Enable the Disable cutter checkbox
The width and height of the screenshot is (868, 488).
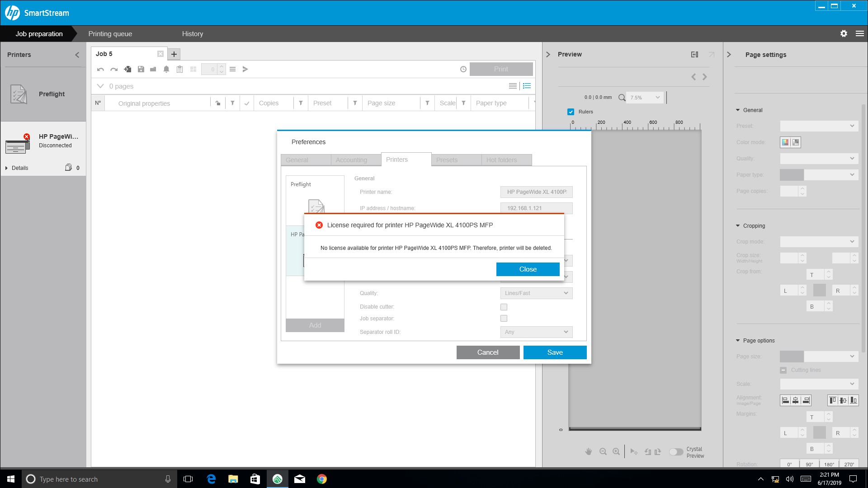point(504,306)
